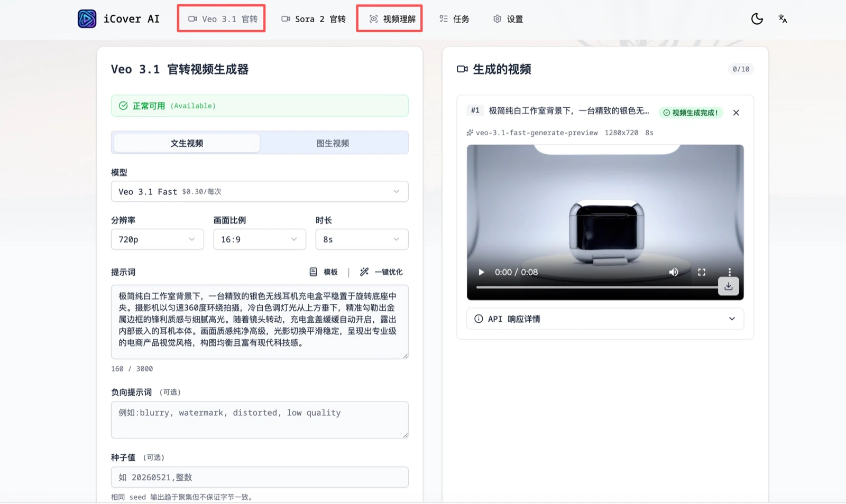Open the 8s duration dropdown
846x504 pixels.
click(362, 239)
